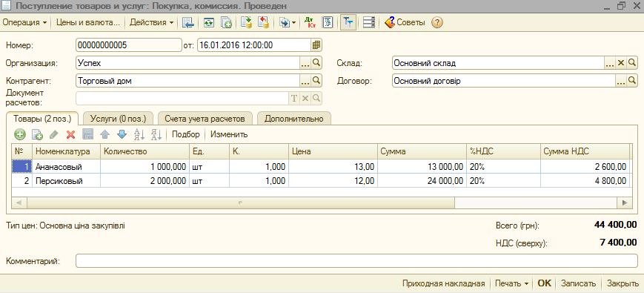
Task: Delete the row with red X icon
Action: 70,134
